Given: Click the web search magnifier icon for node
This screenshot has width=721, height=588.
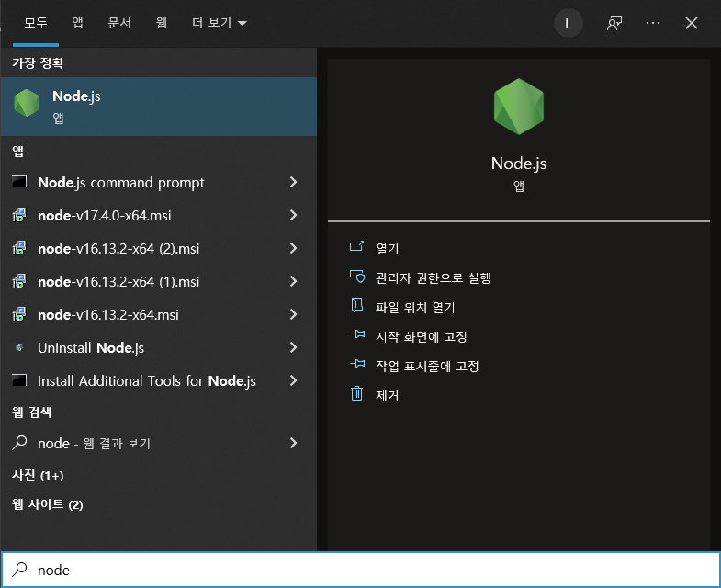Looking at the screenshot, I should (x=19, y=443).
